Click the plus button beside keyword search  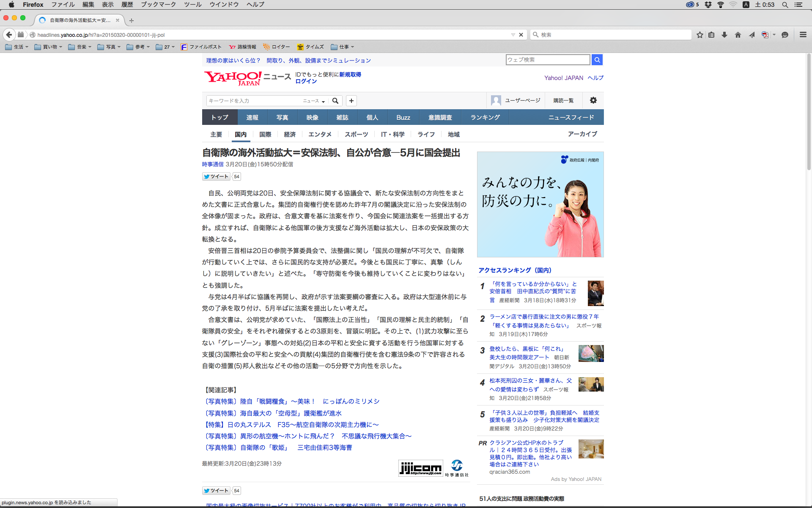point(351,101)
